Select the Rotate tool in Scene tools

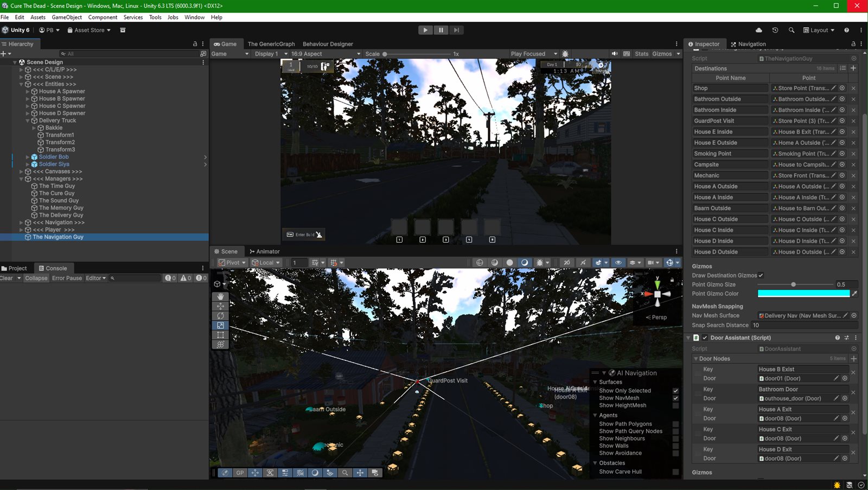(x=220, y=316)
